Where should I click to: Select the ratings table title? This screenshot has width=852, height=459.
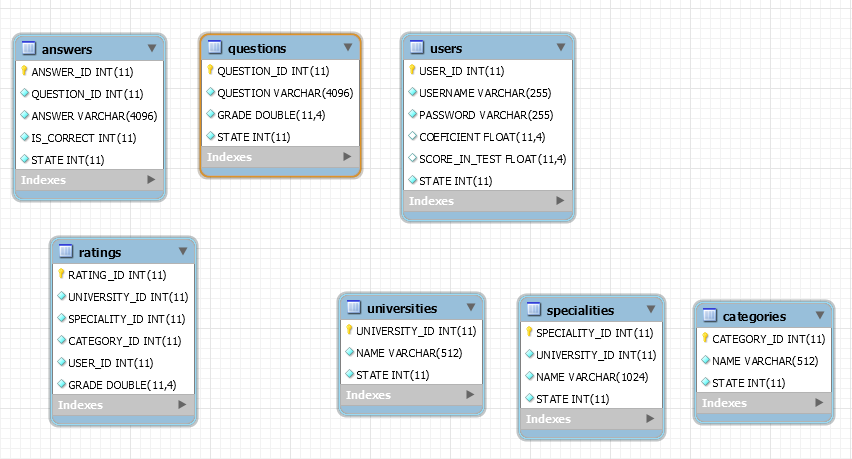click(x=100, y=253)
